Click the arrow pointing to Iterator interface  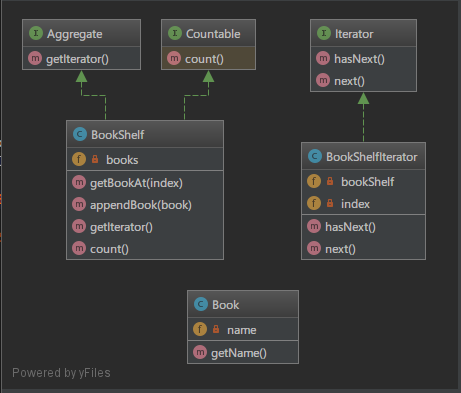[x=363, y=98]
